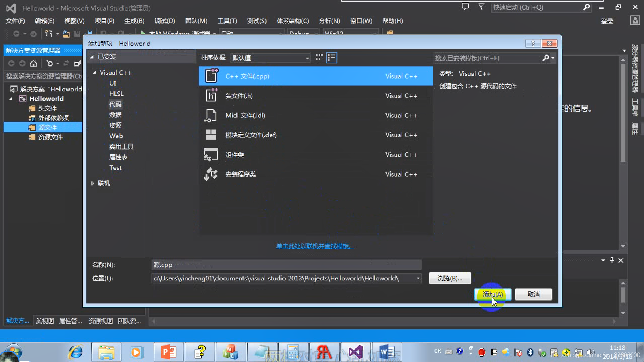The image size is (644, 362).
Task: Collapse the Helloworld project node
Action: pos(11,99)
